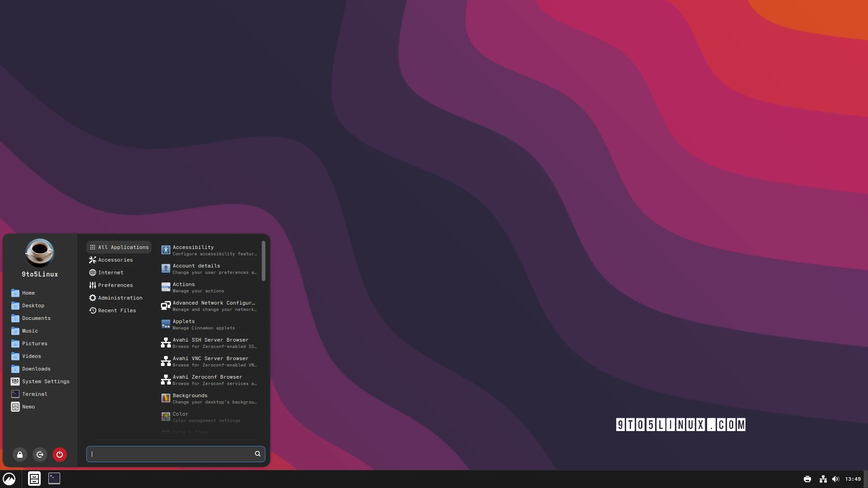Click the lock screen icon

[19, 455]
